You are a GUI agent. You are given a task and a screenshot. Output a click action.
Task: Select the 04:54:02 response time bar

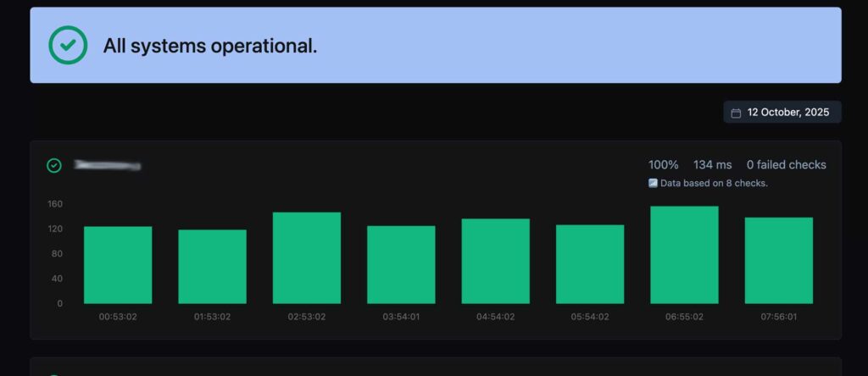(x=495, y=261)
